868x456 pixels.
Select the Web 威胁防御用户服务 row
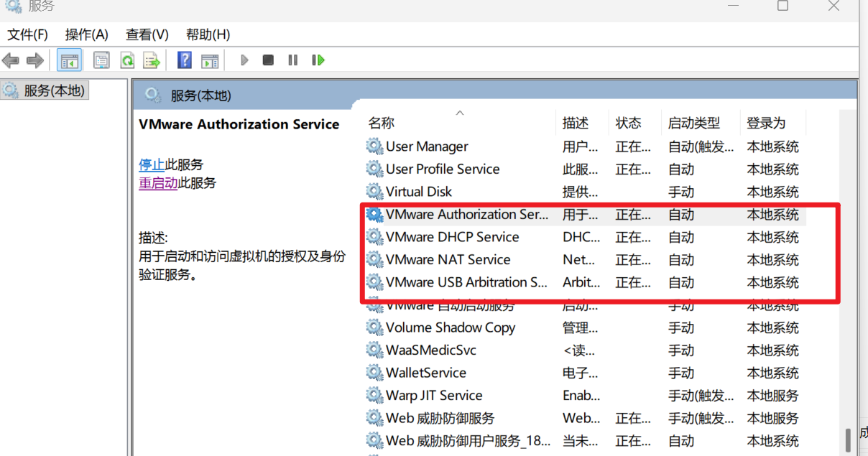(585, 441)
